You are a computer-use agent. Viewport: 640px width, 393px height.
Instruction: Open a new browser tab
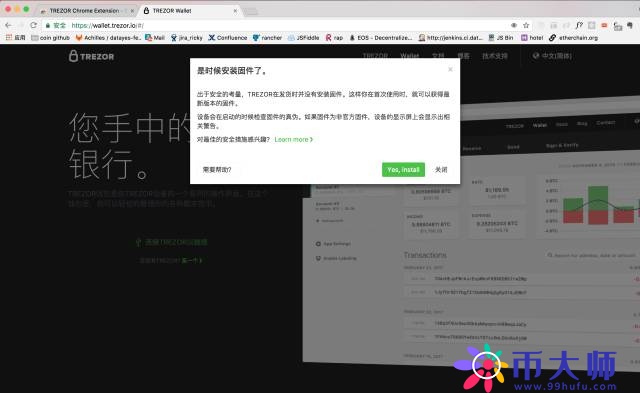pyautogui.click(x=251, y=11)
